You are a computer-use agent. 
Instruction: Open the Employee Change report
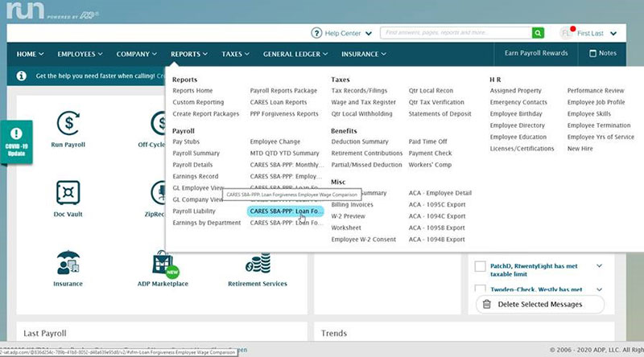[x=275, y=142]
